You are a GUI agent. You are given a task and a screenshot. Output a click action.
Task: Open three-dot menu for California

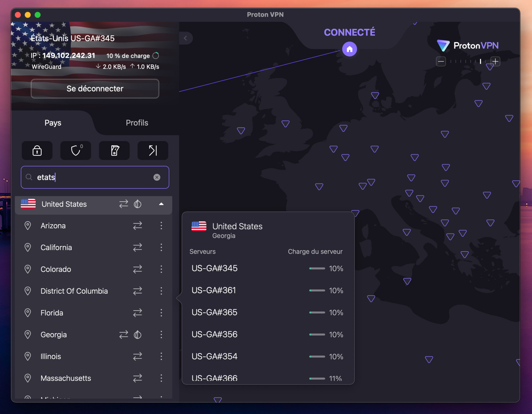[161, 247]
